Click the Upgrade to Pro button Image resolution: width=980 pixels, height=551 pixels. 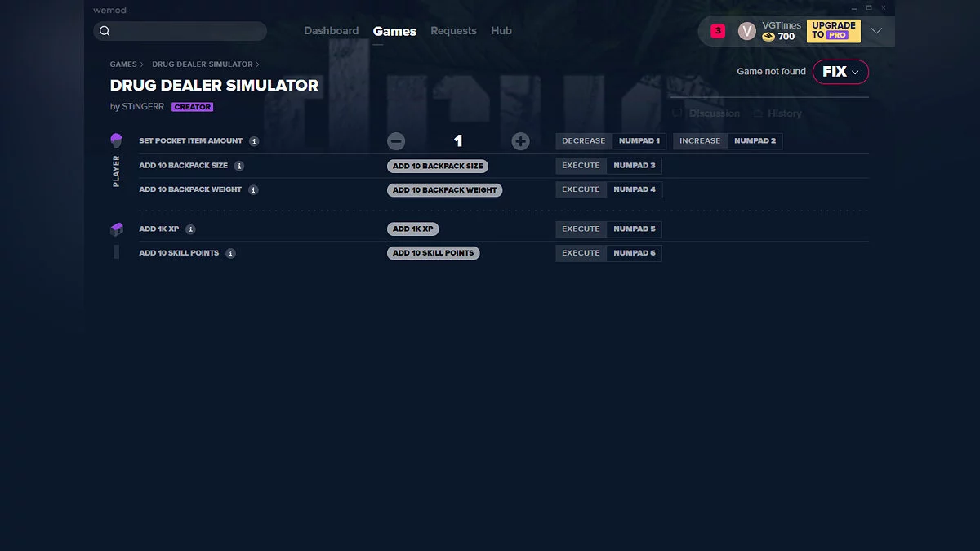(833, 31)
